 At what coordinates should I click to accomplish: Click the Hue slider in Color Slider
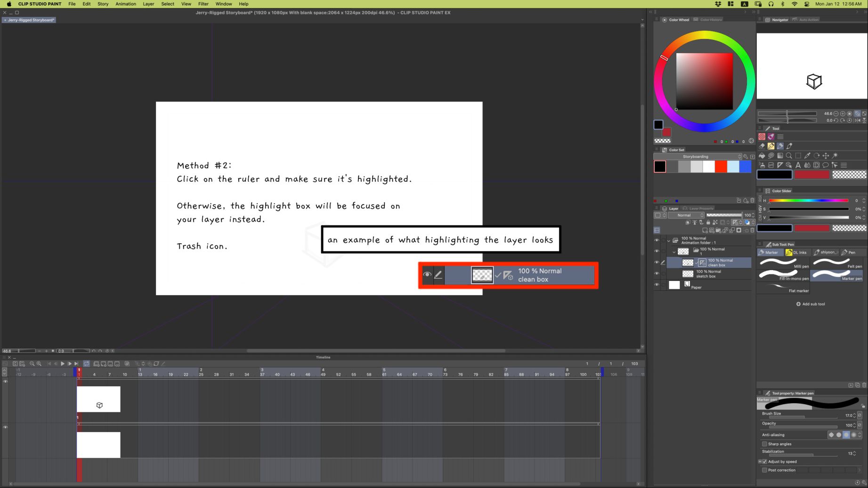[809, 200]
